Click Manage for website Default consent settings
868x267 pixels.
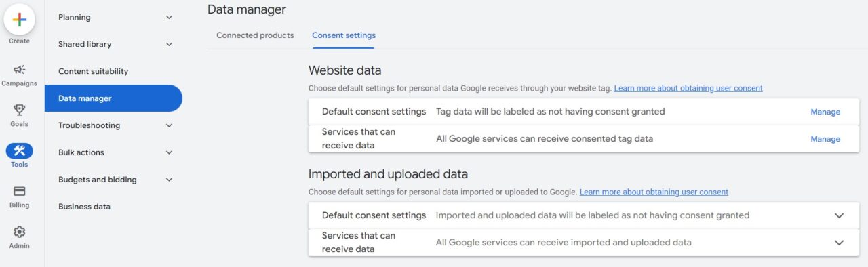point(825,112)
